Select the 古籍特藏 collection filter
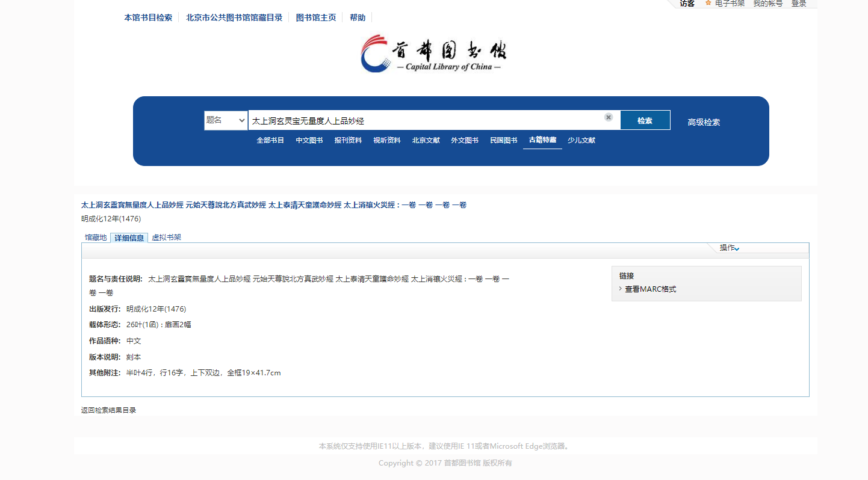The image size is (868, 480). point(542,140)
